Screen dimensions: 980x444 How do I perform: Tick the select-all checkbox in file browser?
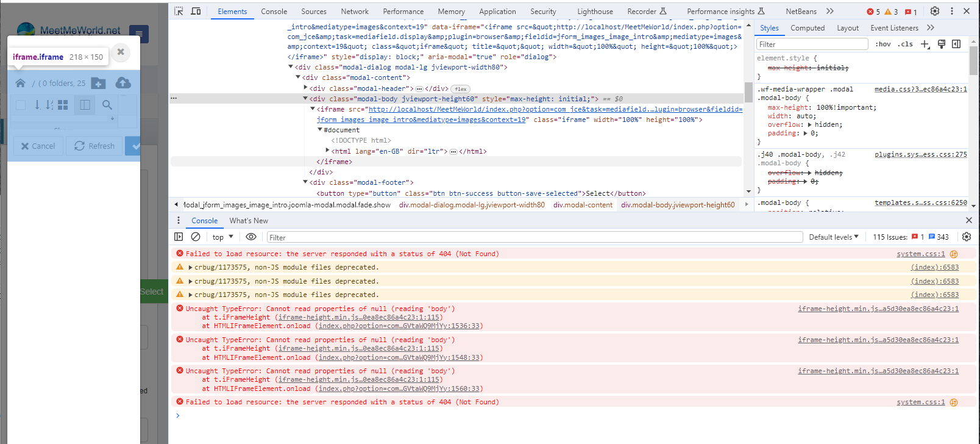(x=21, y=105)
